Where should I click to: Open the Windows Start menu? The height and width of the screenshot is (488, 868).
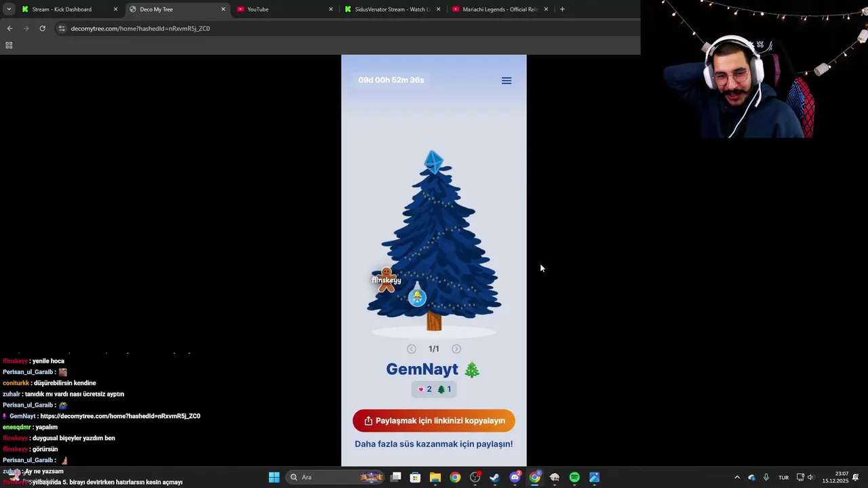[274, 477]
